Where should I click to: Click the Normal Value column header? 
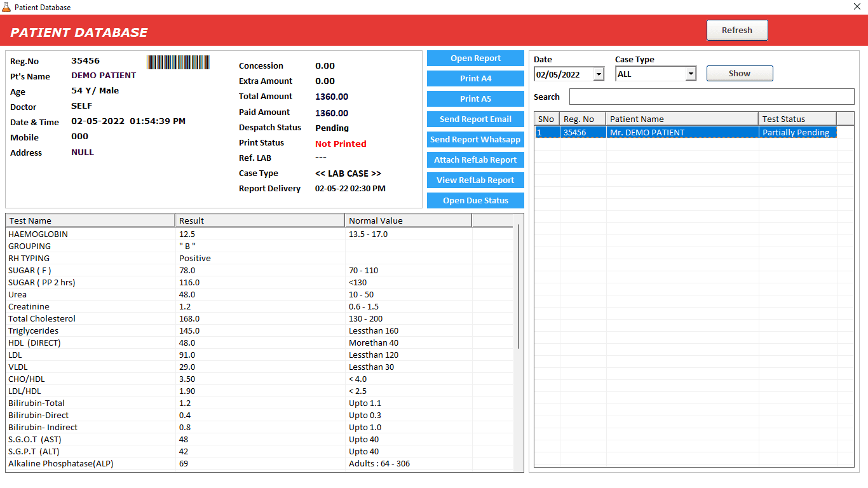(x=409, y=220)
